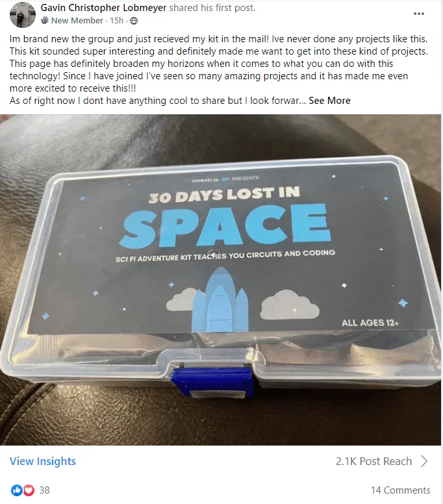Click the group privacy audience icon
The height and width of the screenshot is (504, 443).
tap(134, 21)
